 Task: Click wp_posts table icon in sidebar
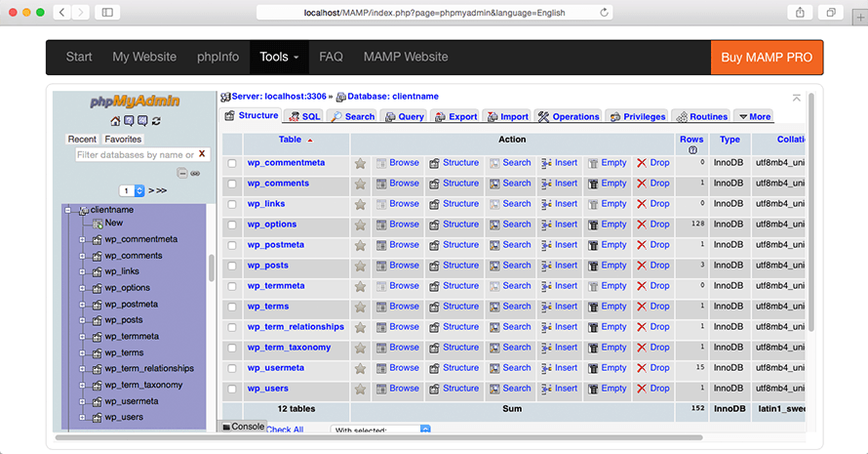97,320
